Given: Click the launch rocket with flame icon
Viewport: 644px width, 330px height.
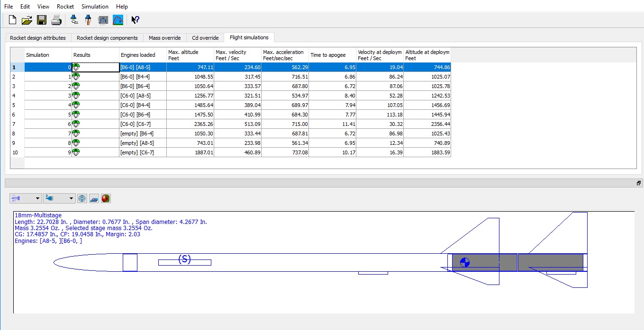Looking at the screenshot, I should (x=88, y=20).
